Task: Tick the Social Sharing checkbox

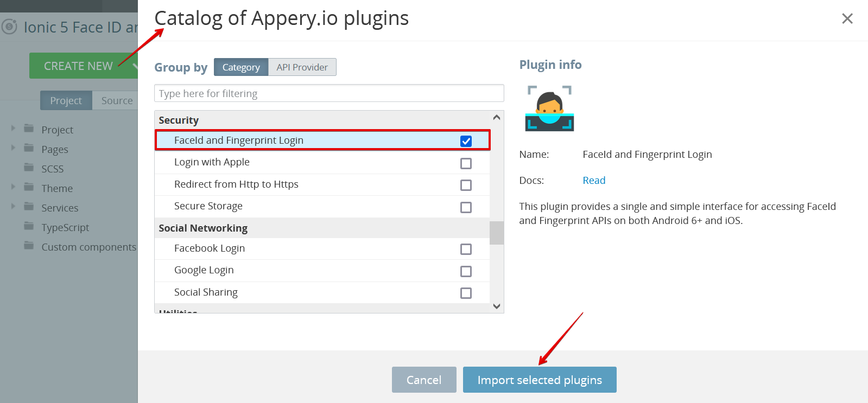Action: [x=466, y=293]
